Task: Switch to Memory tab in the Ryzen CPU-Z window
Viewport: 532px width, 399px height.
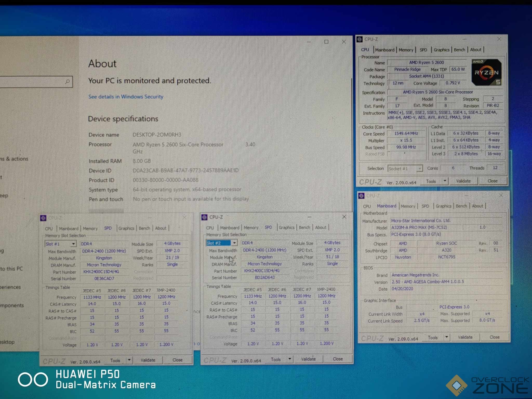Action: (406, 50)
